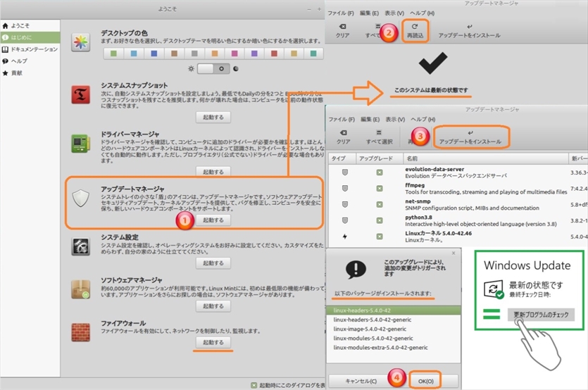Open 編集(E) menu in the up-to-date Update Manager

[x=369, y=13]
